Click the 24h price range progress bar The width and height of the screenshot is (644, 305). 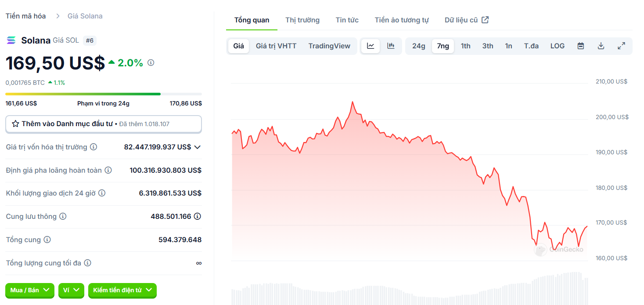pyautogui.click(x=103, y=94)
